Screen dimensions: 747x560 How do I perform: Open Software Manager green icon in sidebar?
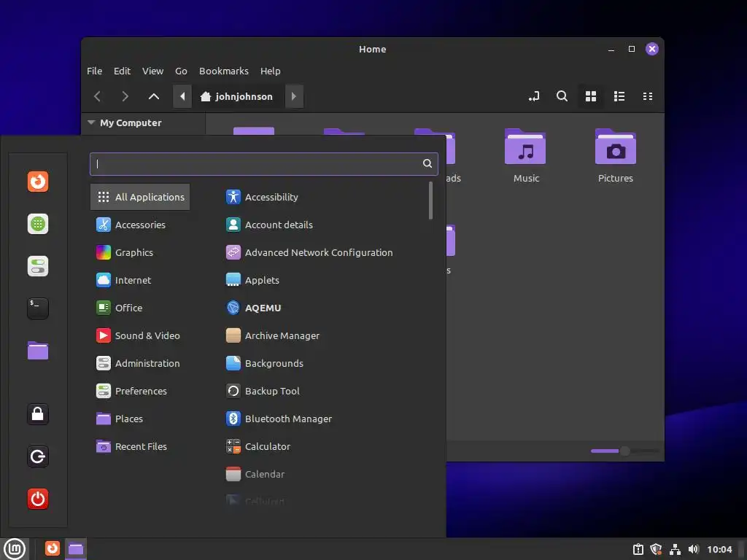coord(38,224)
